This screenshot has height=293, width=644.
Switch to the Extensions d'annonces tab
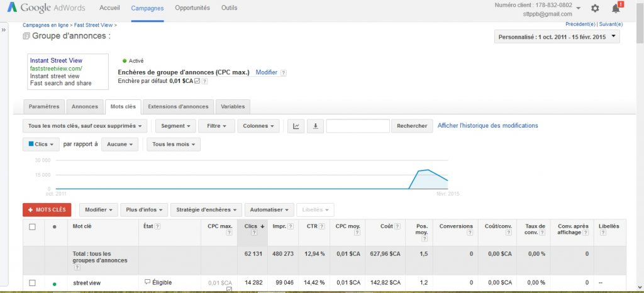178,106
